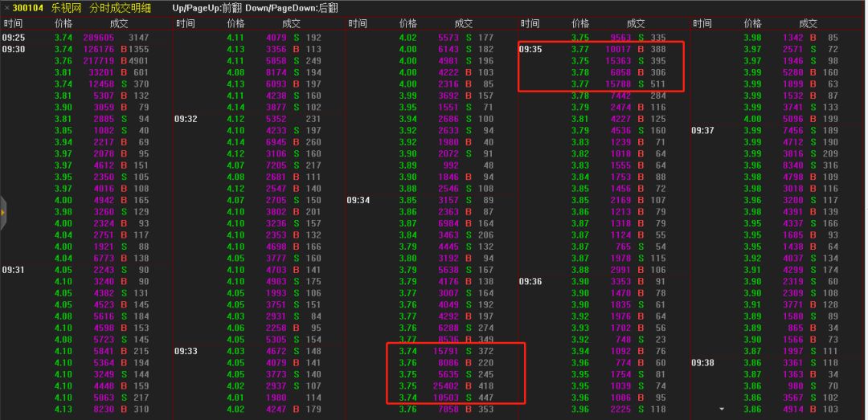
Task: Click the volume value 15363
Action: tap(618, 61)
